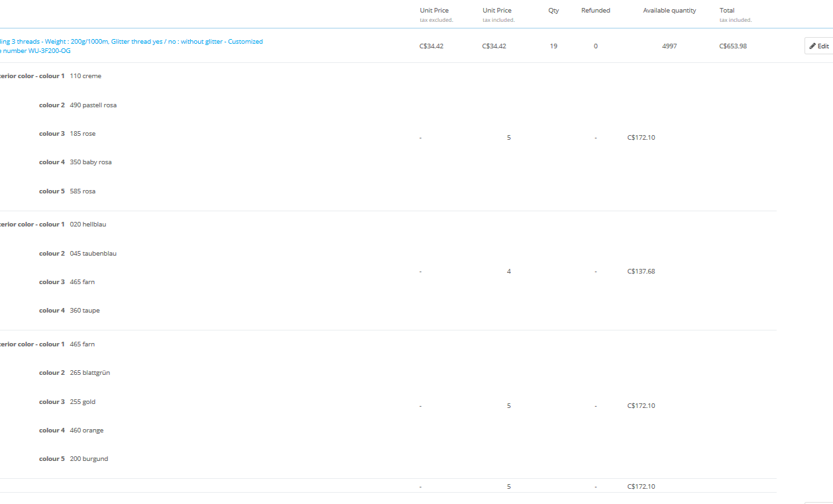Click the Total tax included header
Viewport: 833px width, 504px height.
click(x=727, y=11)
